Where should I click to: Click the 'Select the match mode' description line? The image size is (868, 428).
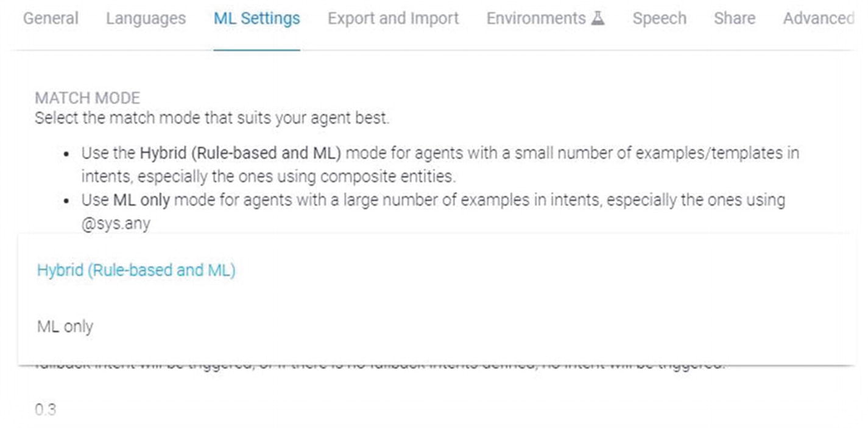click(212, 118)
